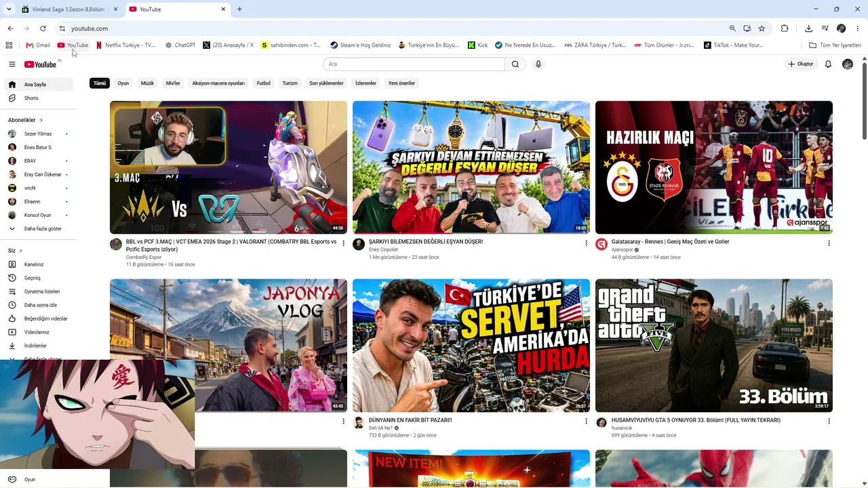
Task: Bookmark this page with the star icon
Action: click(762, 28)
